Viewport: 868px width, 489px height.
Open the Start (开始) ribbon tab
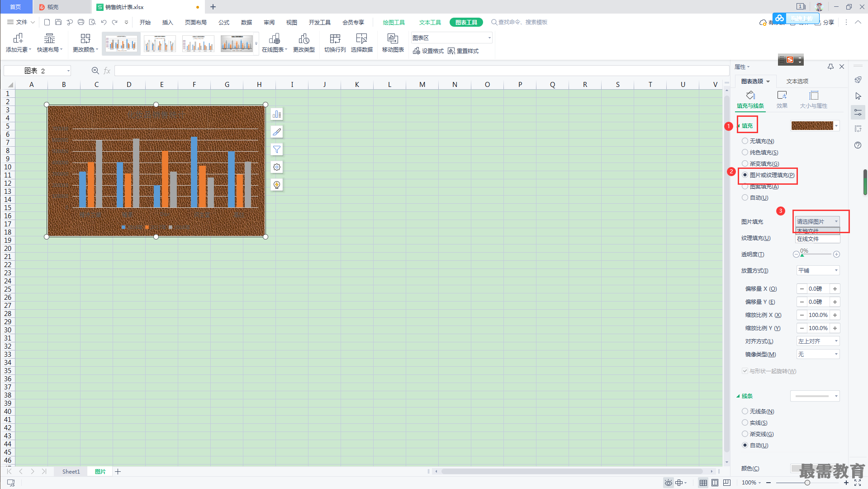point(145,22)
